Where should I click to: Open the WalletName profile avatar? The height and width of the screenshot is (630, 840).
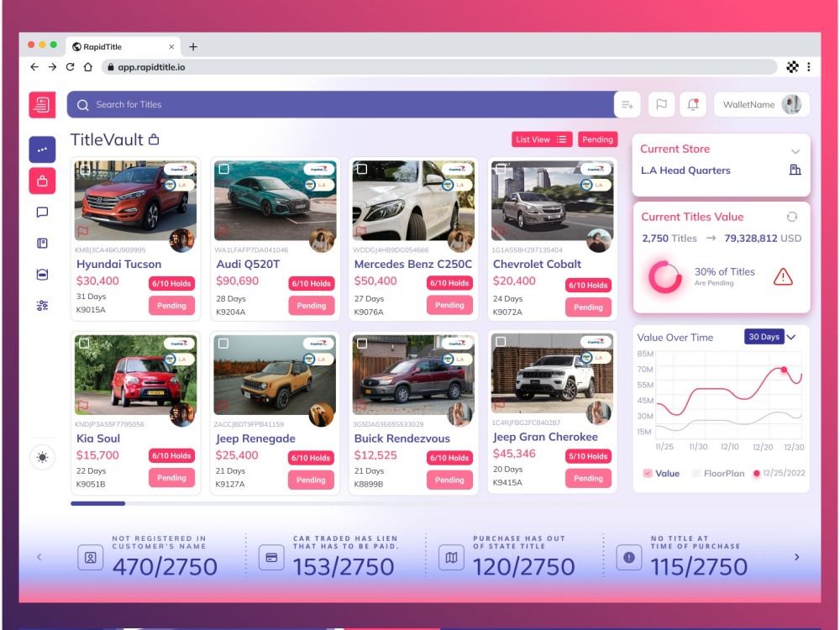click(791, 104)
